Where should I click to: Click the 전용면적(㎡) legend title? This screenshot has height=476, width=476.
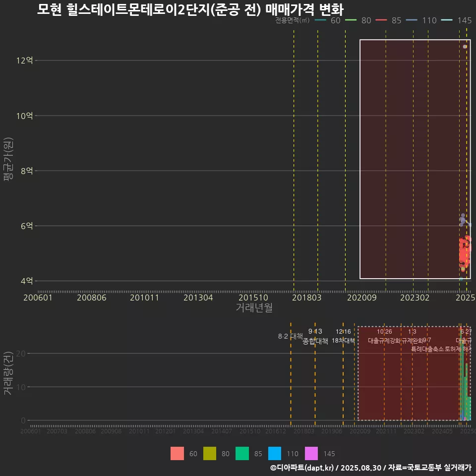[x=293, y=20]
